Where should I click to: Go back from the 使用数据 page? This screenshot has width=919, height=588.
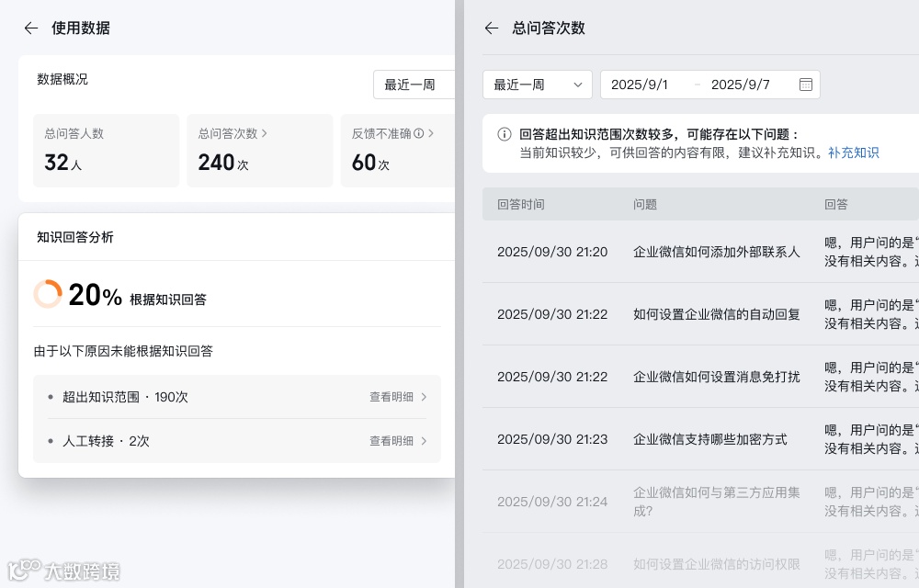pos(31,28)
